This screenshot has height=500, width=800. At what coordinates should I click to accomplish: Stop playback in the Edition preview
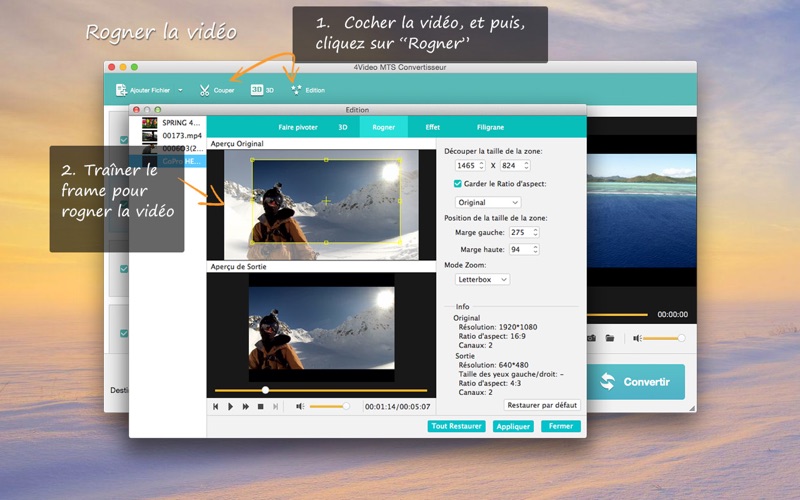(x=261, y=407)
